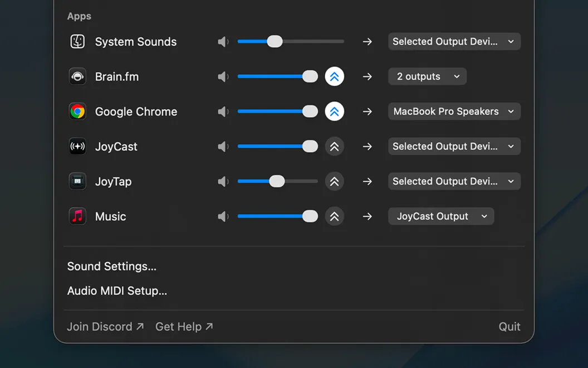Click the Google Chrome label
This screenshot has width=588, height=368.
pyautogui.click(x=136, y=112)
